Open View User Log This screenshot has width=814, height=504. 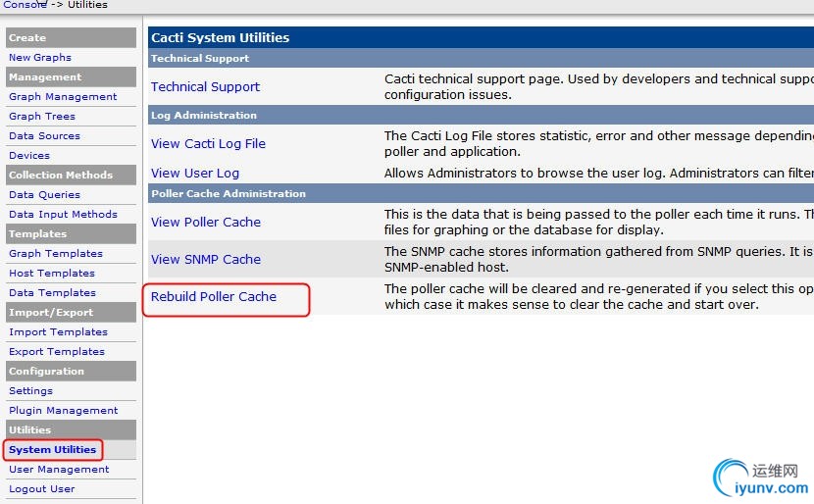[195, 173]
